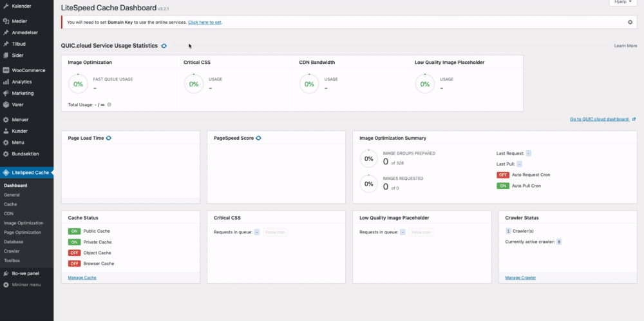Screen dimensions: 644x321
Task: Click Browser Cache OFF badge
Action: (74, 264)
